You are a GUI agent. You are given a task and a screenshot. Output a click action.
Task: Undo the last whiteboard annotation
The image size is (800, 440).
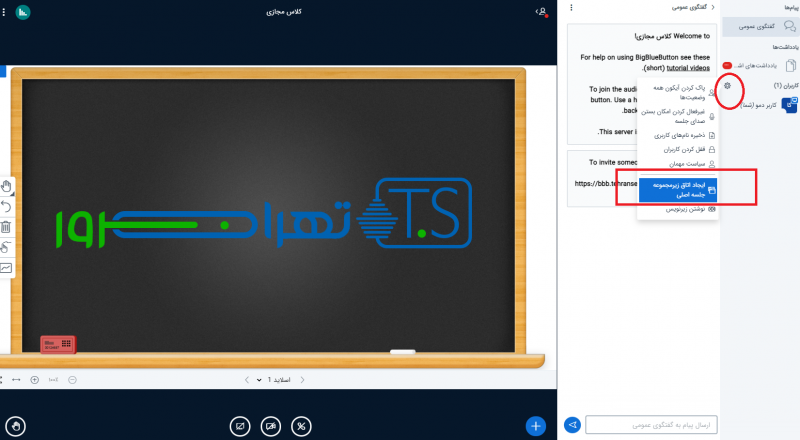pyautogui.click(x=7, y=206)
